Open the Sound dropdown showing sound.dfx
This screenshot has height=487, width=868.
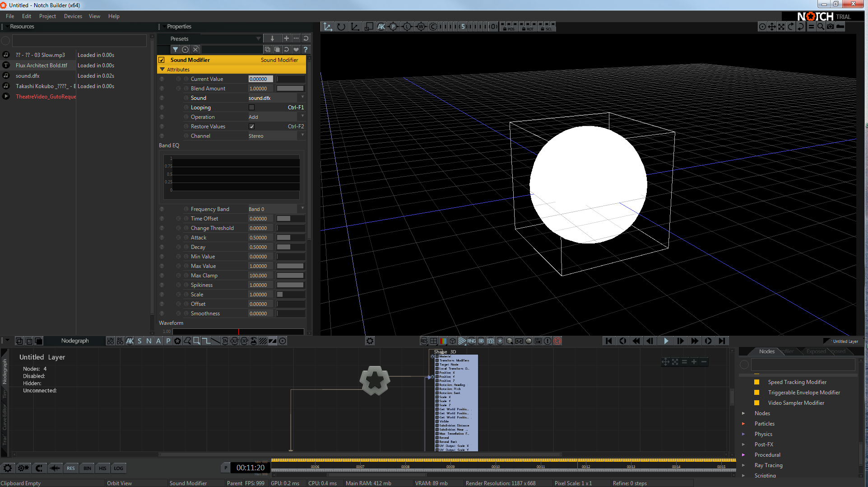point(276,98)
